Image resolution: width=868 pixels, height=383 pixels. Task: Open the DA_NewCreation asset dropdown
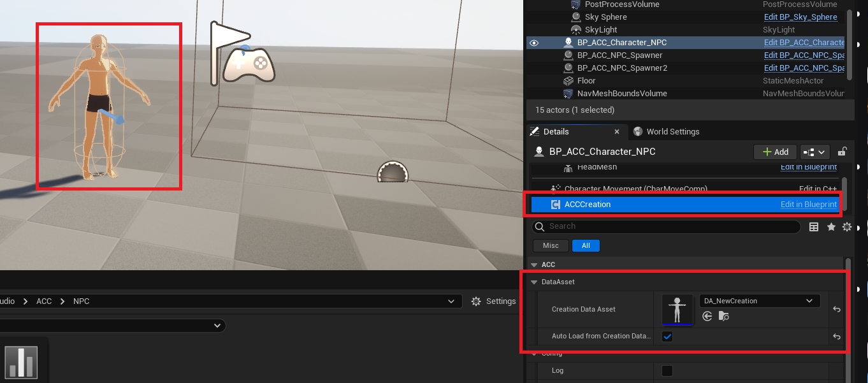coord(809,300)
